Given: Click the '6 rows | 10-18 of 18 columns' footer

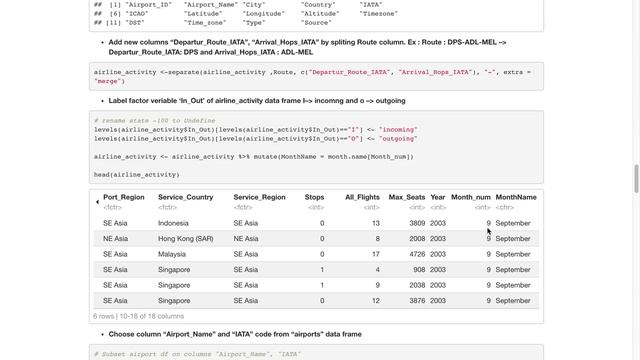Looking at the screenshot, I should pyautogui.click(x=138, y=316).
